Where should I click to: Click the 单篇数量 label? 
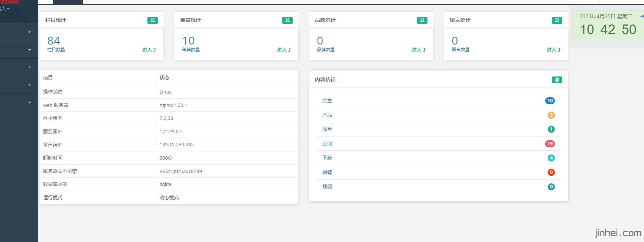coord(191,50)
